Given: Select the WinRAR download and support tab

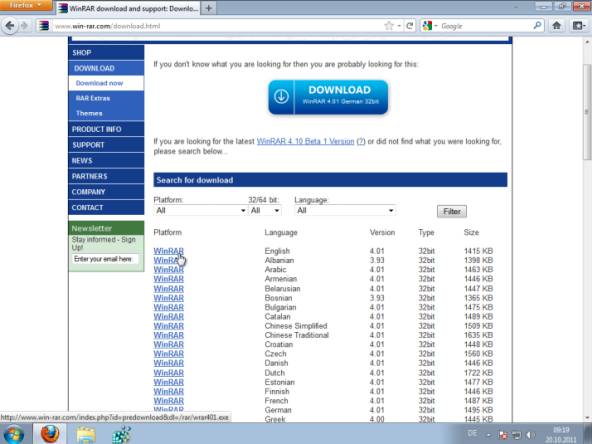Looking at the screenshot, I should (128, 8).
